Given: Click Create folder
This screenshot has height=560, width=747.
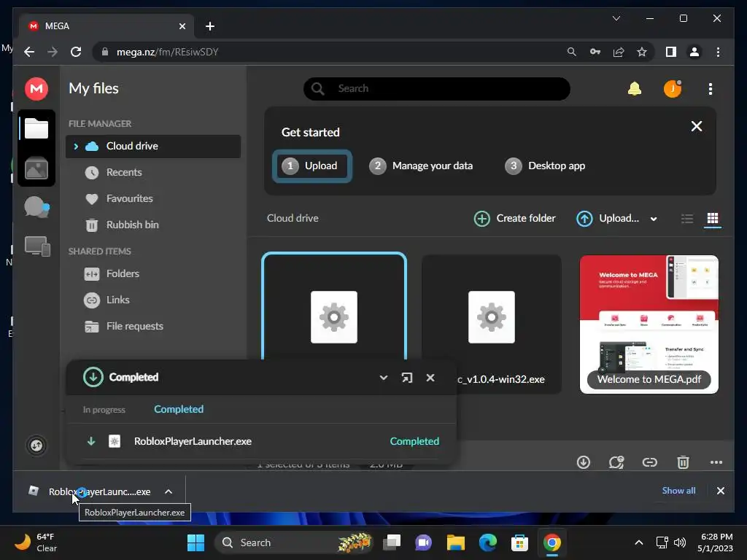Looking at the screenshot, I should pos(515,219).
